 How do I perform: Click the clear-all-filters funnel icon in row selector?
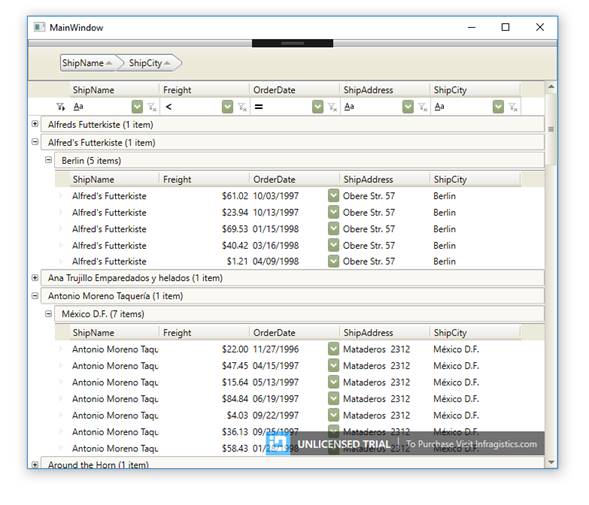[60, 107]
